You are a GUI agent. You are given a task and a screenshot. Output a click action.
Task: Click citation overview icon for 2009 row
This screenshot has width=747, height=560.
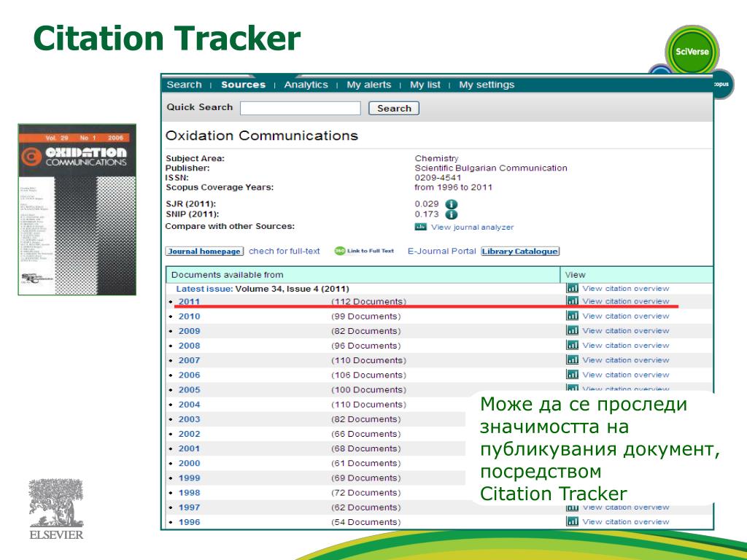572,330
